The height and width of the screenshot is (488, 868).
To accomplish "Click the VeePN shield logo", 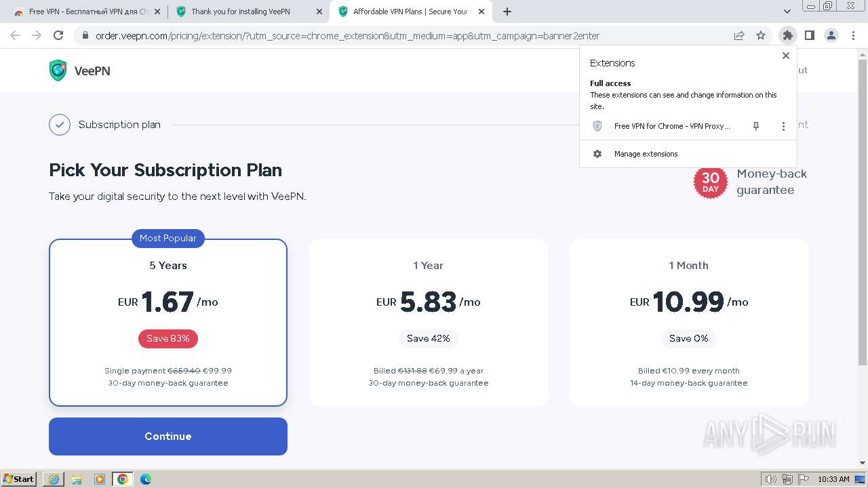I will pos(58,70).
